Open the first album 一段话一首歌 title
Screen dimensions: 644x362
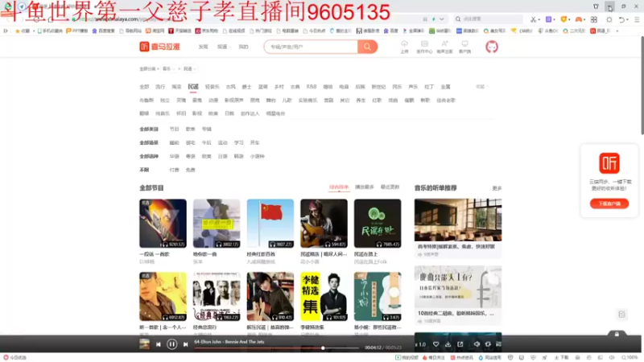coord(155,254)
